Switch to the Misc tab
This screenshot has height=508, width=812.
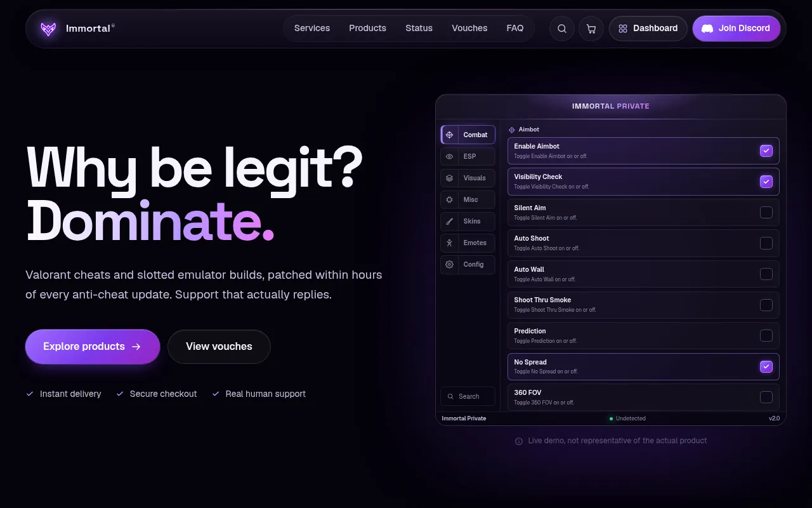pos(468,199)
